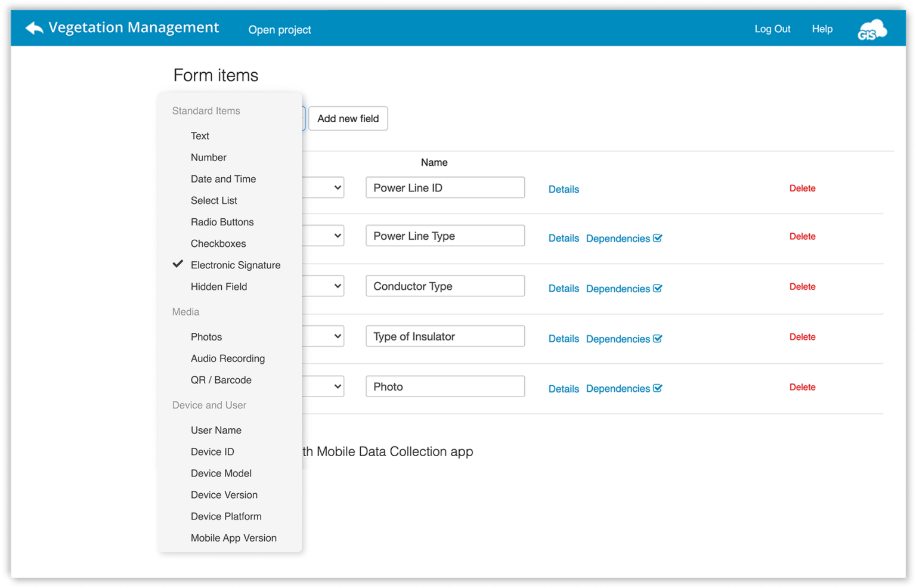Image resolution: width=916 pixels, height=588 pixels.
Task: Click the Dependencies check icon for Type of Insulator
Action: (657, 338)
